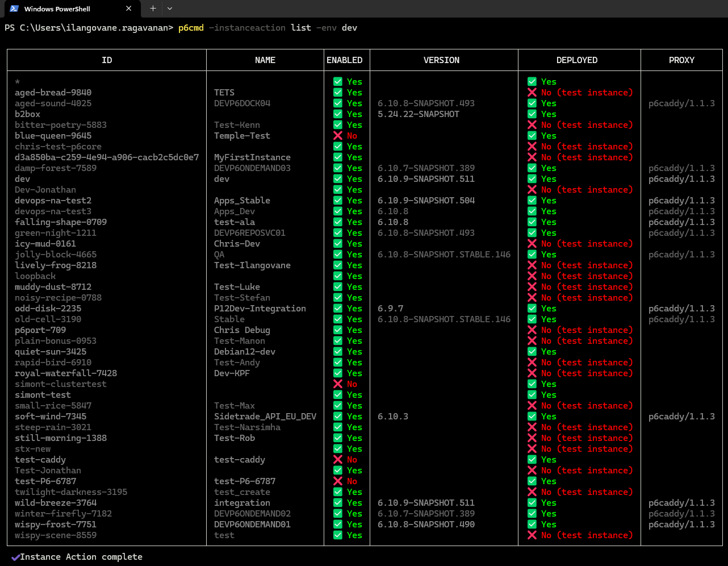Click green check in DEPLOYED column for b2box
The width and height of the screenshot is (728, 566).
(x=532, y=114)
